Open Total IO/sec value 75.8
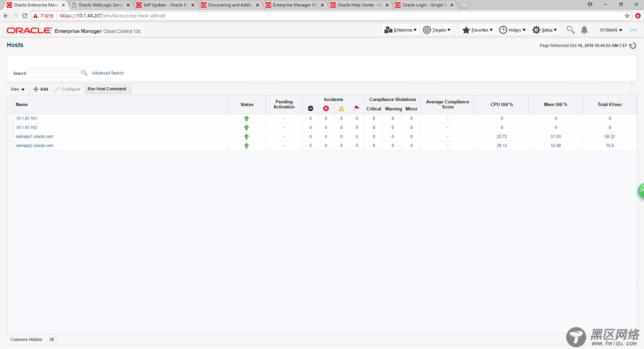This screenshot has width=644, height=349. 610,146
